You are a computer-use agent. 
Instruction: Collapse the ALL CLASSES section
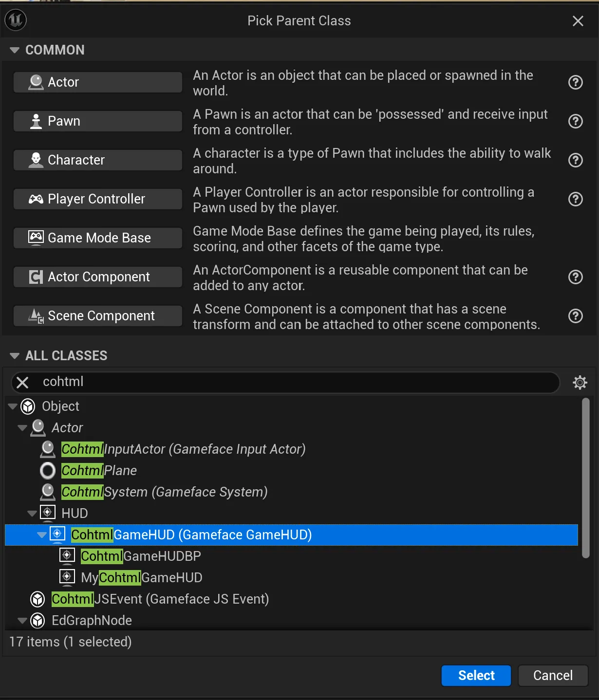pyautogui.click(x=15, y=356)
